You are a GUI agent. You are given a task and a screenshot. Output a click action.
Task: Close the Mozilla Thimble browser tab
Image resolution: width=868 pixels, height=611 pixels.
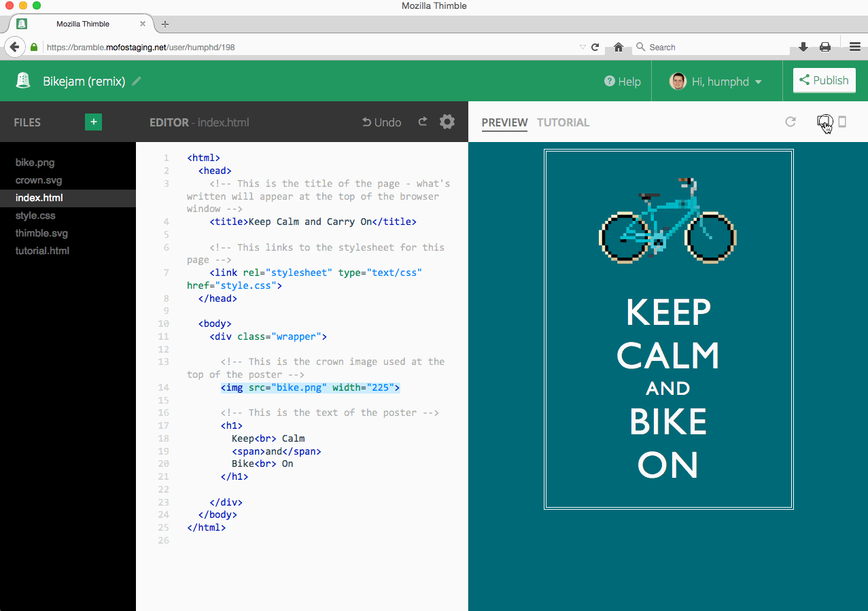coord(143,24)
